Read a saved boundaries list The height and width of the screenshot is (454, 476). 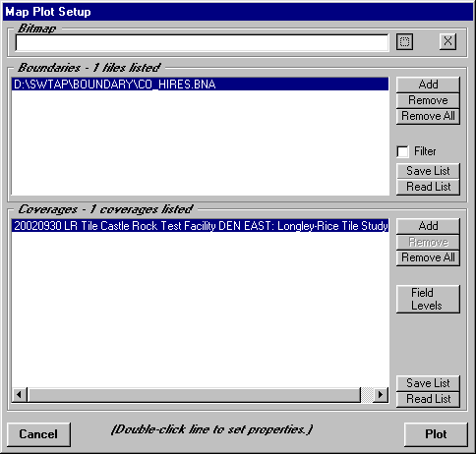coord(428,187)
